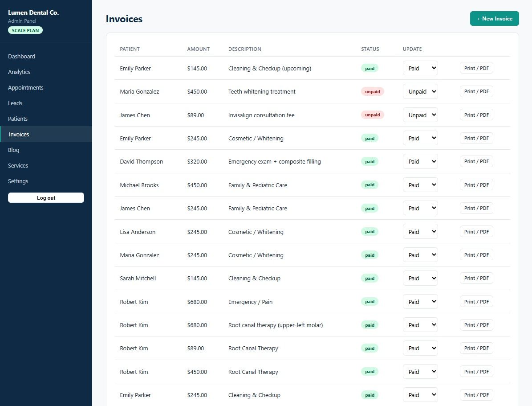Click the unpaid badge for James Chen
Image resolution: width=532 pixels, height=406 pixels.
point(373,115)
